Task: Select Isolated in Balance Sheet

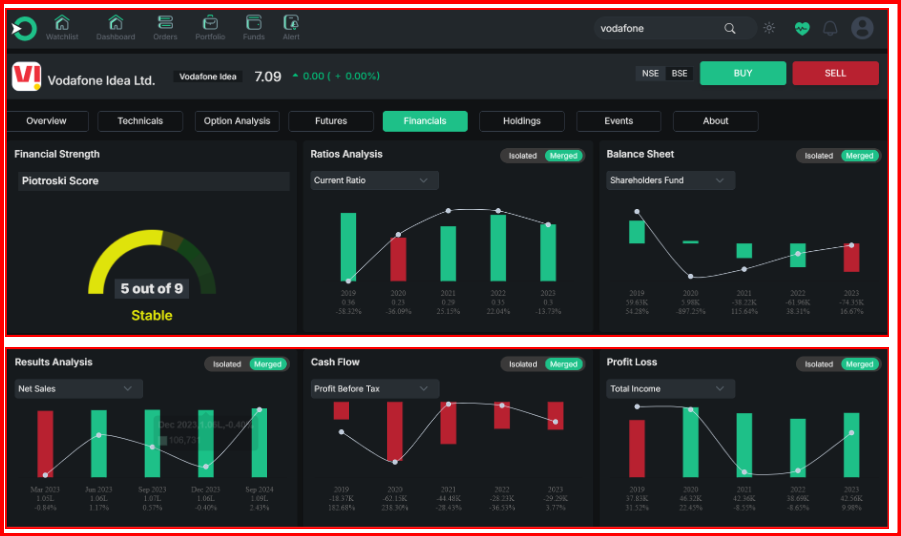Action: (x=818, y=156)
